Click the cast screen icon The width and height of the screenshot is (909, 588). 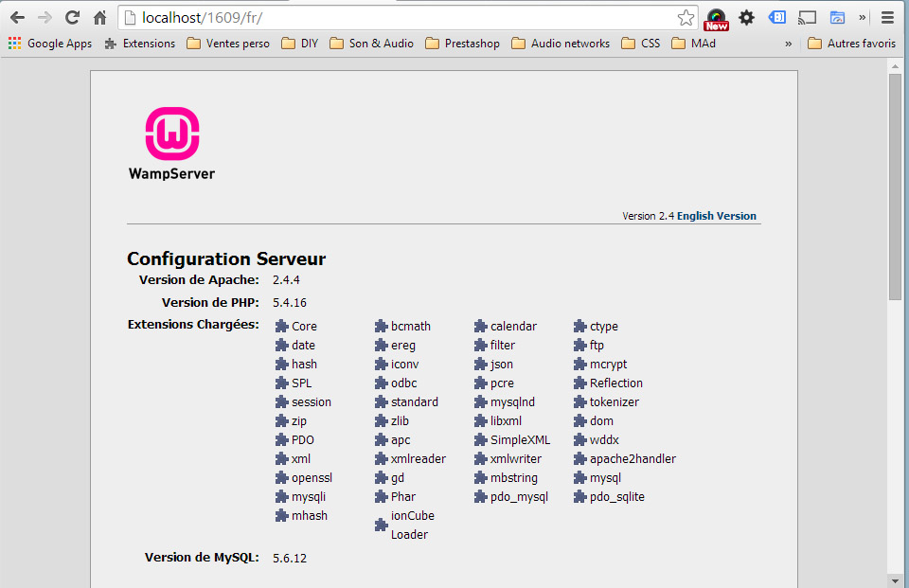[807, 18]
